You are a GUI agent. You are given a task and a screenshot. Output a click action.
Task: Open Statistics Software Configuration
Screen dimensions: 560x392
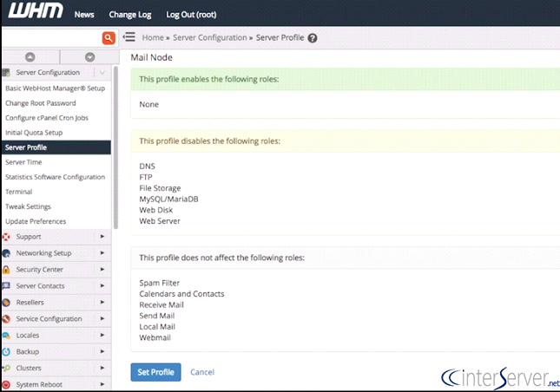tap(55, 177)
